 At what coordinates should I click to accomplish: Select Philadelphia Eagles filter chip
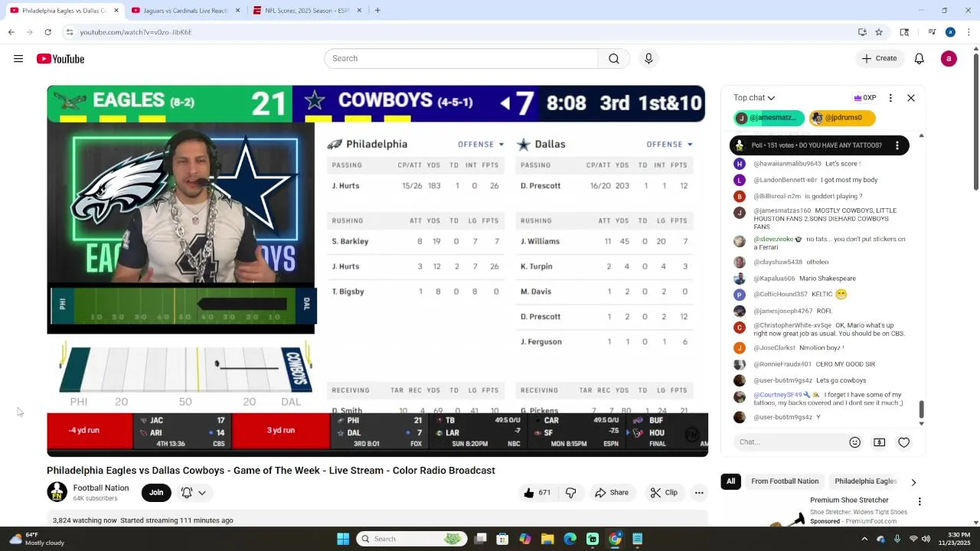coord(865,481)
